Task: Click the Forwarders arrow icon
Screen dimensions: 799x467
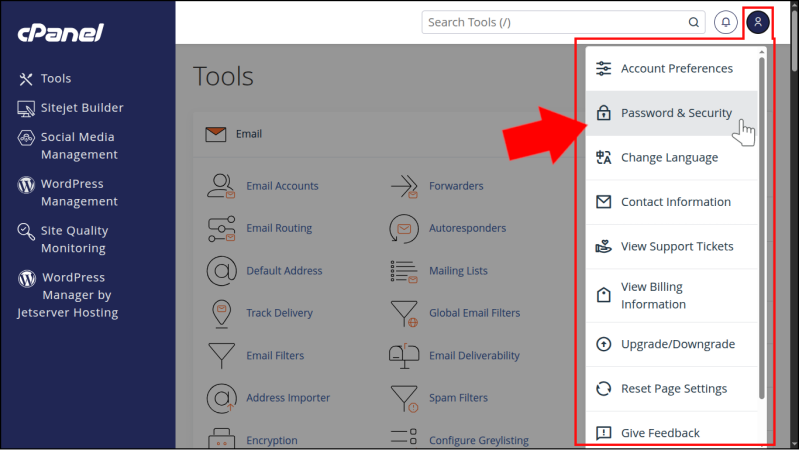Action: coord(404,187)
